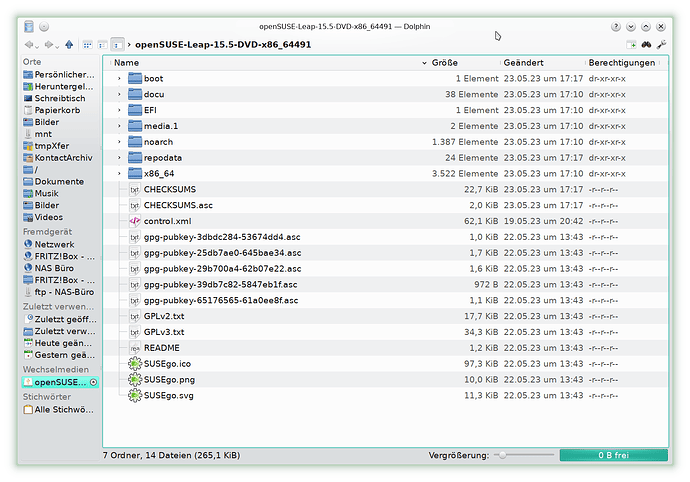Switch to details view mode

click(x=117, y=45)
